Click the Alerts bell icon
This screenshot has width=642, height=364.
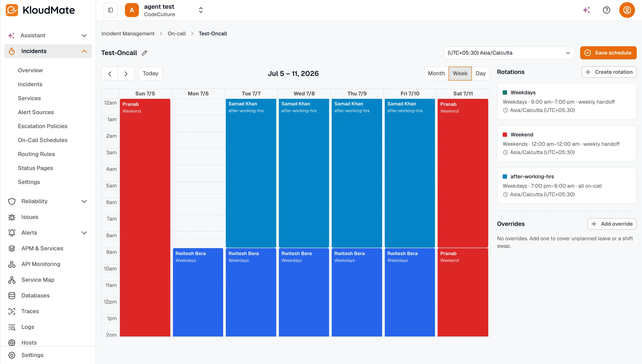[x=12, y=233]
